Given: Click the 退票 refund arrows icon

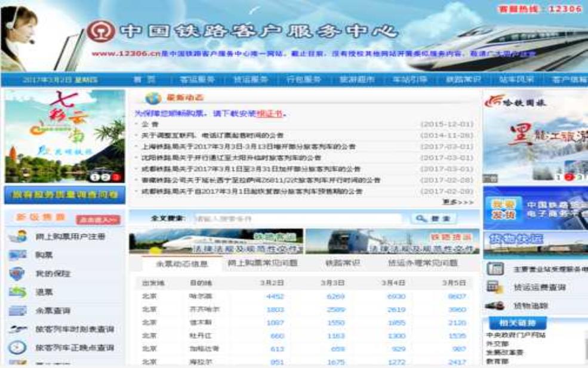Looking at the screenshot, I should point(18,292).
